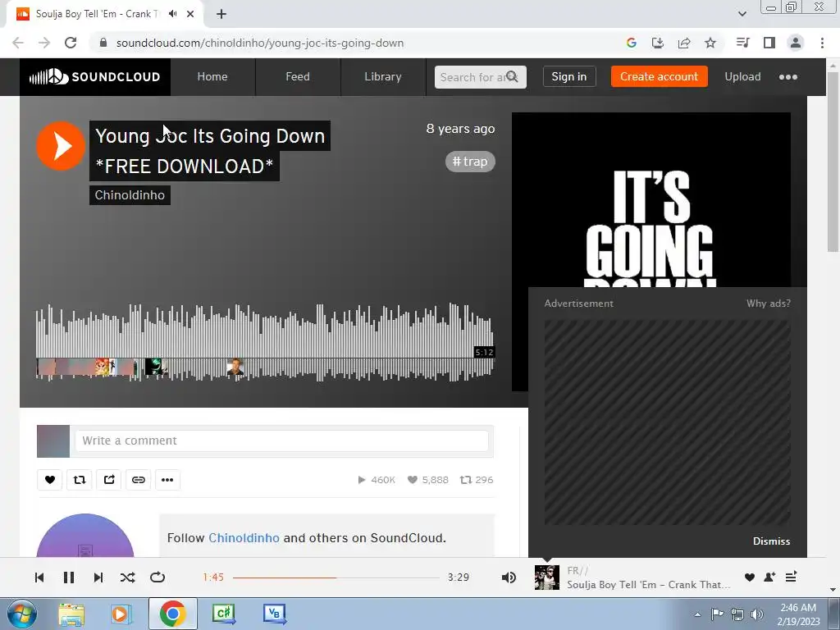
Task: Click the Crank That thumbnail in the player
Action: [x=547, y=577]
